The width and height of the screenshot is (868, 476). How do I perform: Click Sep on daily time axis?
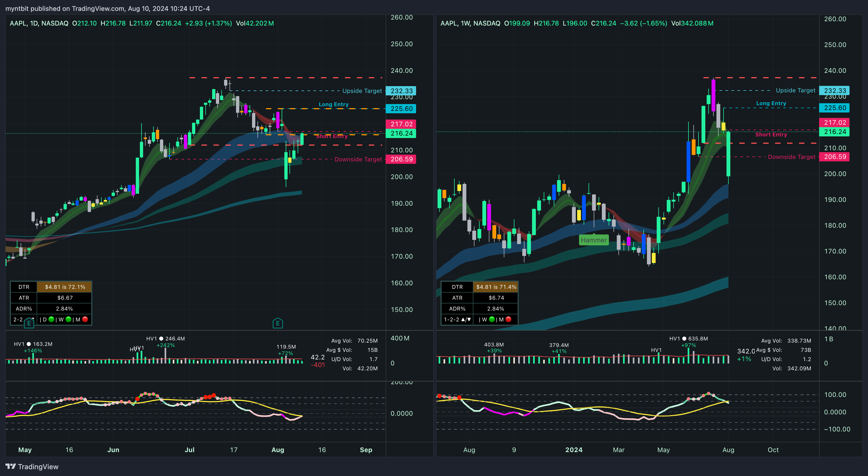pos(366,450)
